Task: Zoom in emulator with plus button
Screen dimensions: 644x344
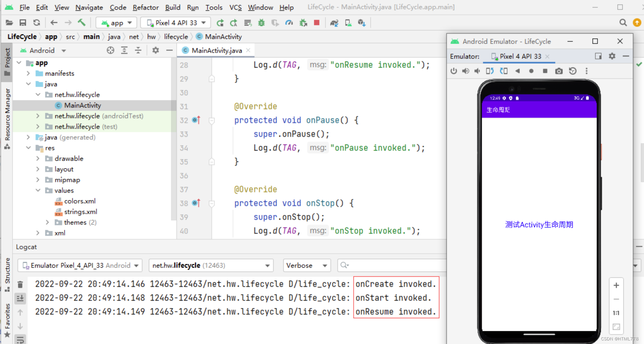Action: coord(616,285)
